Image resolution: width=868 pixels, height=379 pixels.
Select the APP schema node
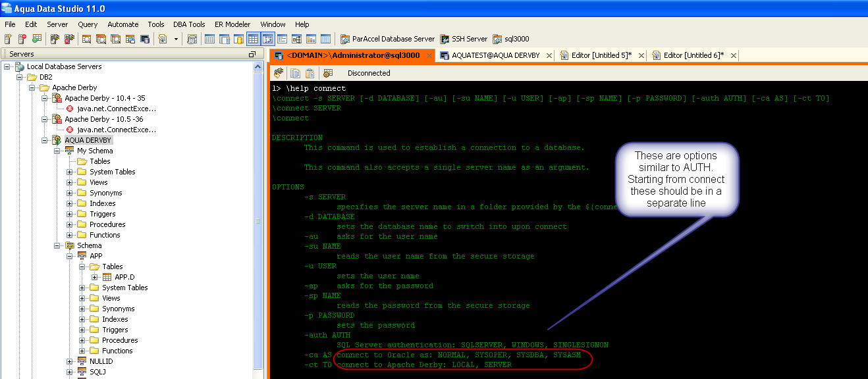(x=95, y=256)
